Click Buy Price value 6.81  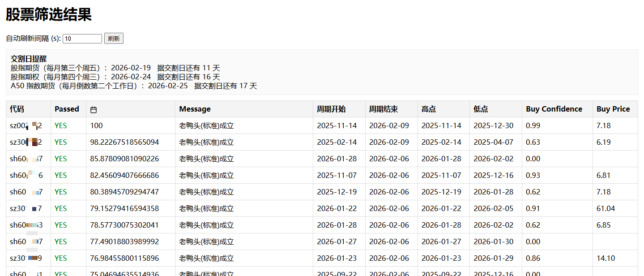[604, 175]
